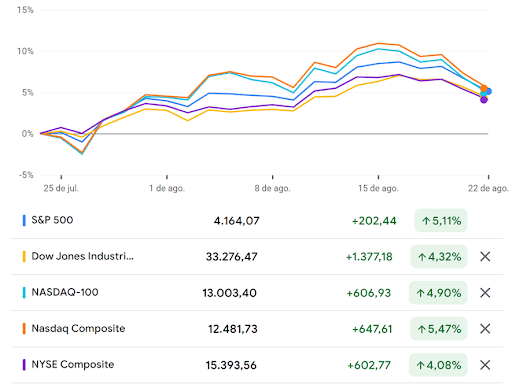This screenshot has width=512, height=392.
Task: Click the 15 de ago. axis label
Action: point(378,188)
